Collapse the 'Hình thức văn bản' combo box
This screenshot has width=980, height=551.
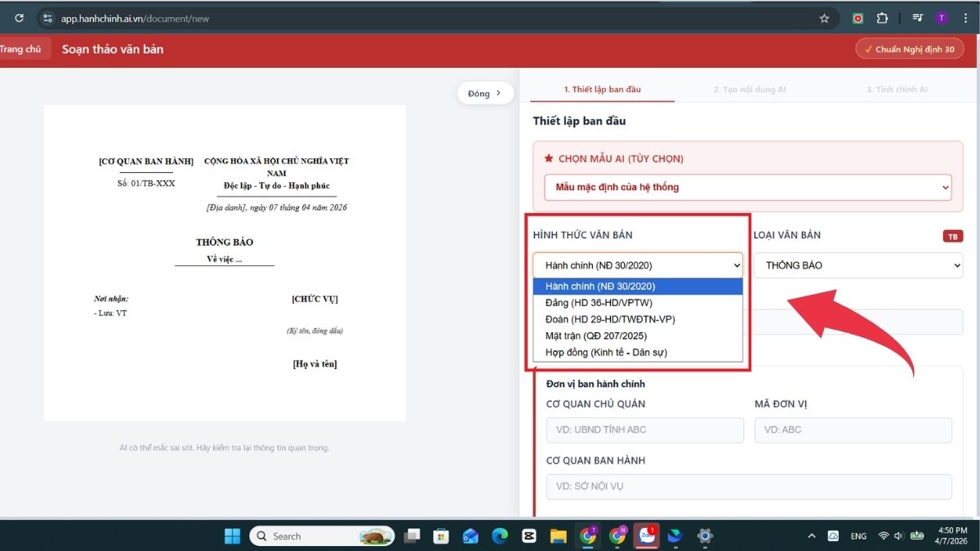(x=637, y=265)
